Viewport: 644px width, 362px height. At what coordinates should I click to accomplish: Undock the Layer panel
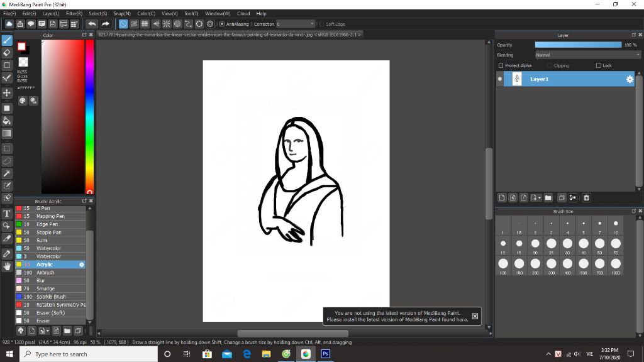[x=634, y=35]
